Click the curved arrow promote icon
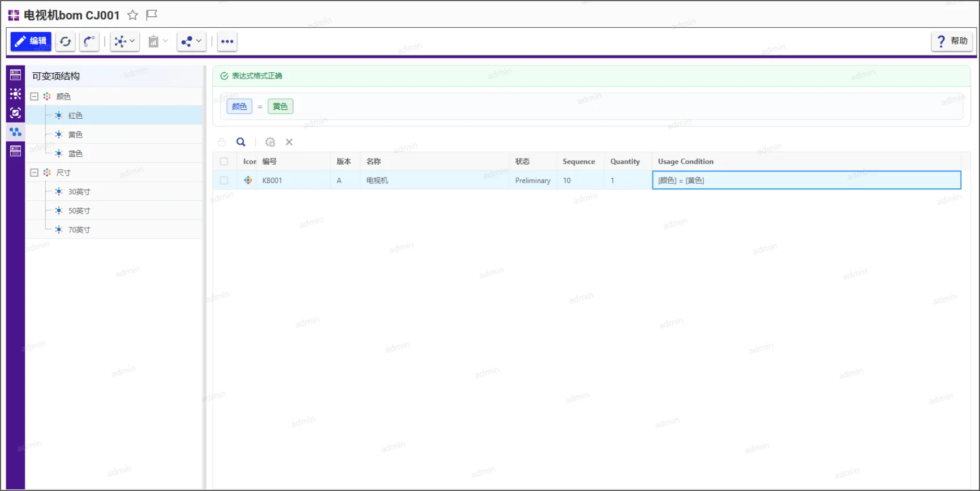980x491 pixels. (x=89, y=41)
